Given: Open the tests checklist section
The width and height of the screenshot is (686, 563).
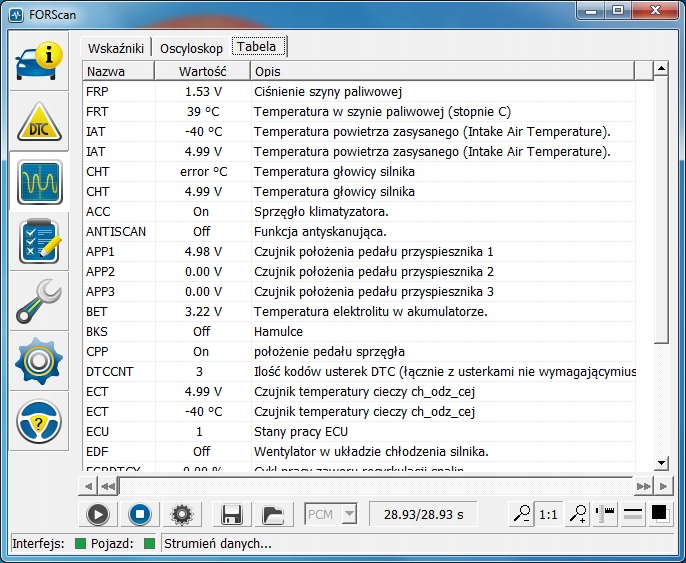Looking at the screenshot, I should point(40,243).
